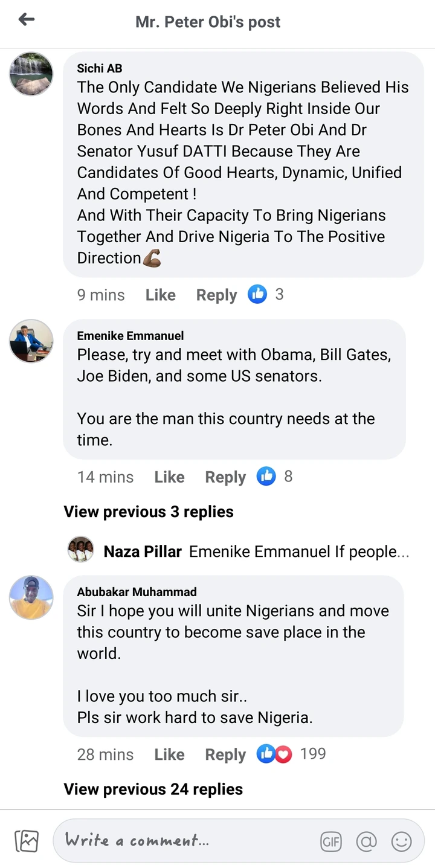The image size is (435, 868).
Task: Like Sichi AB's comment
Action: (x=161, y=295)
